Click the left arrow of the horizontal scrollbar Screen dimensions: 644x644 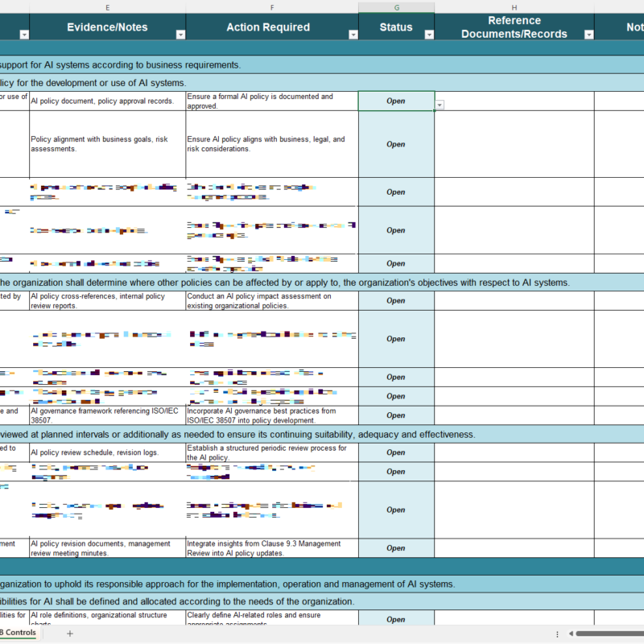click(x=573, y=634)
